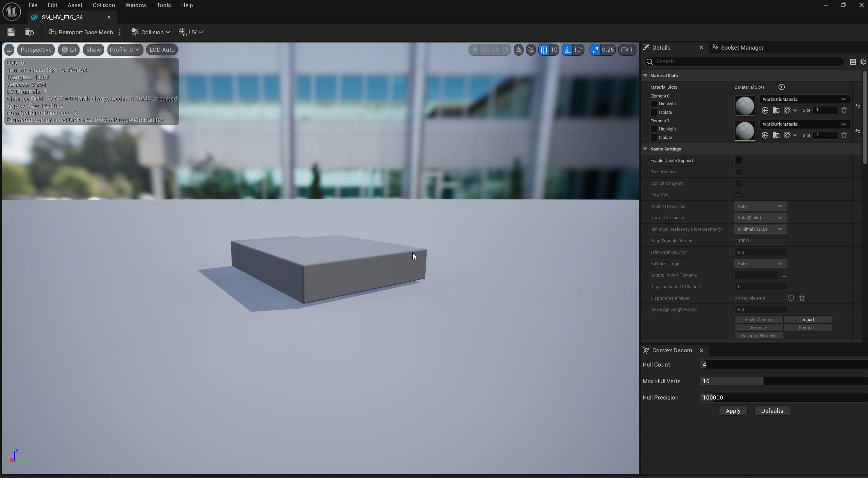868x478 pixels.
Task: Toggle grid snapping icon in viewport
Action: tap(544, 50)
